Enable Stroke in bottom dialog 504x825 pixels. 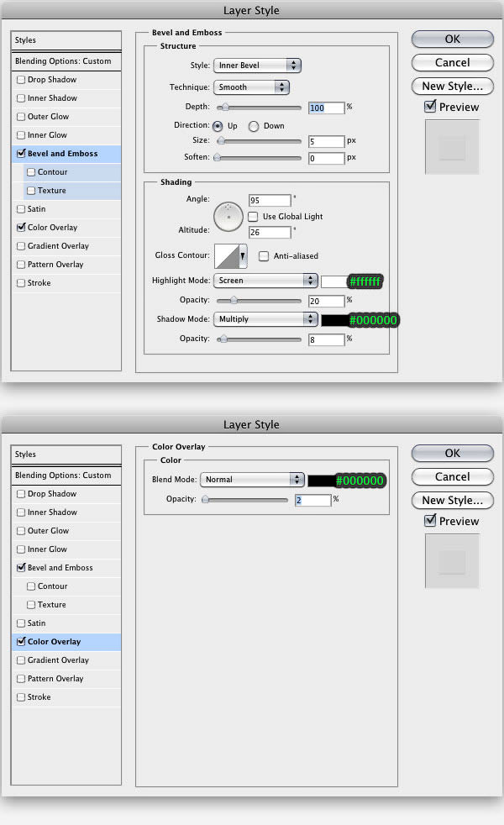21,697
